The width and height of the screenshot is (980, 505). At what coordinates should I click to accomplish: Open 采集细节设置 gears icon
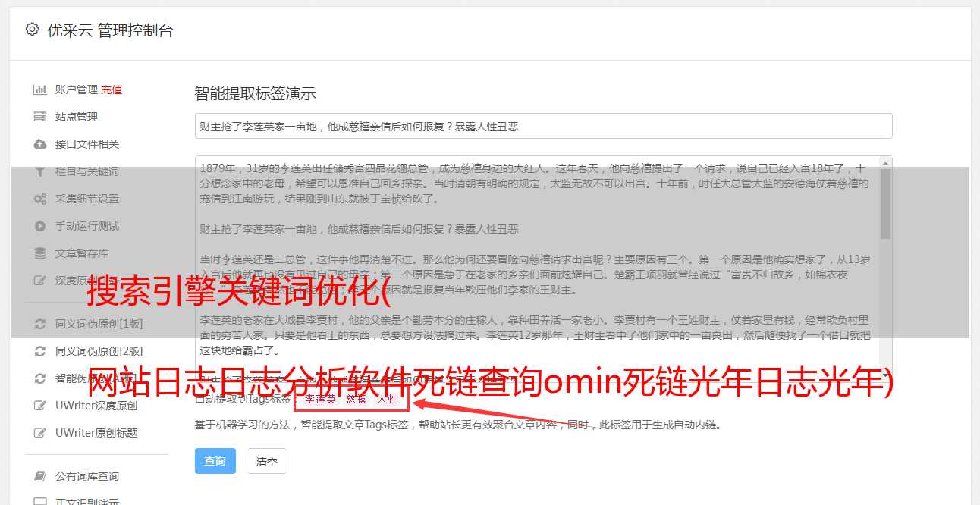click(39, 199)
